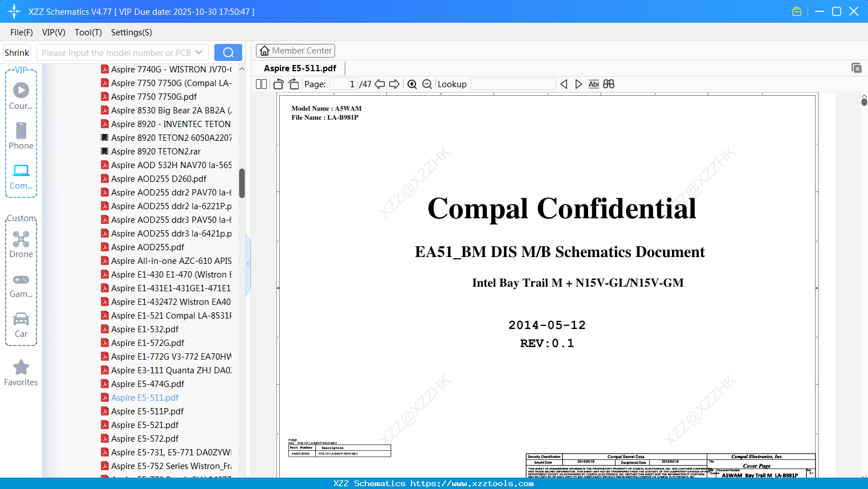Click the binoculars search icon
The height and width of the screenshot is (489, 868).
[x=609, y=84]
